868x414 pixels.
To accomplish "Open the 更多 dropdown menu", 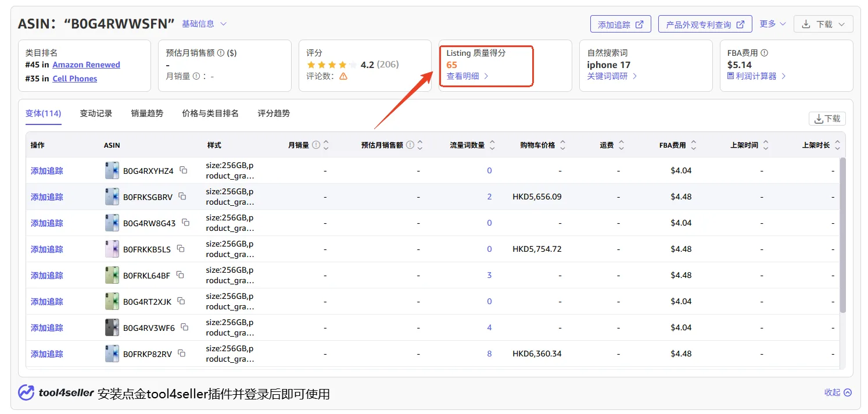I will tap(773, 24).
